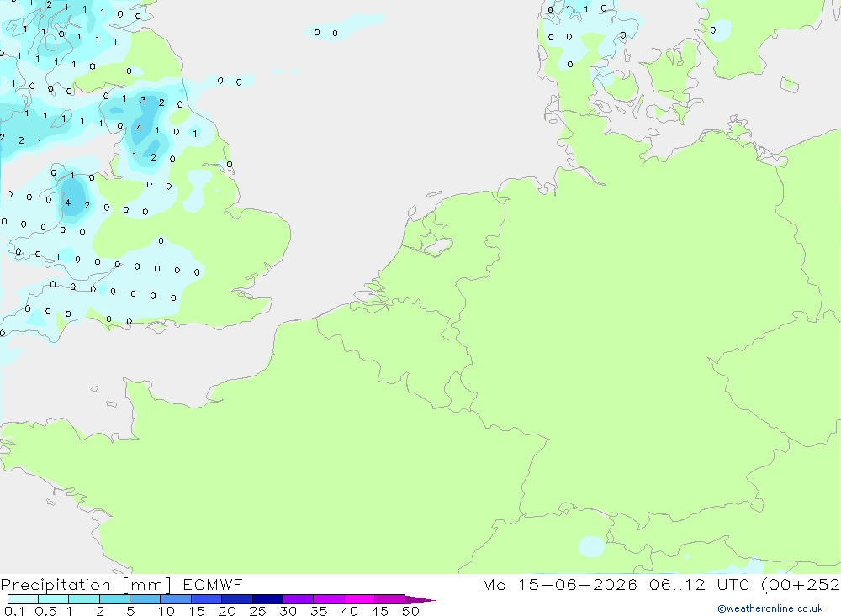Click the 'ECMWF' model label
841x616 pixels.
[213, 585]
